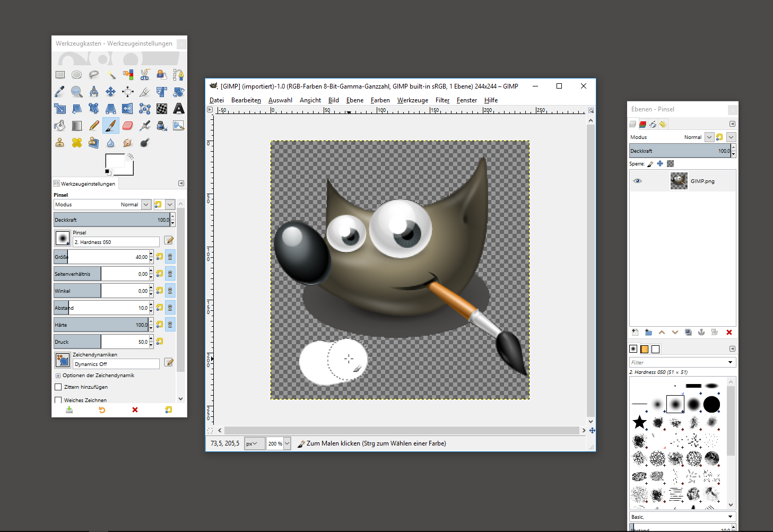Open the Werkzeugeinstellungen tab configuration menu
The width and height of the screenshot is (773, 532).
pyautogui.click(x=181, y=184)
